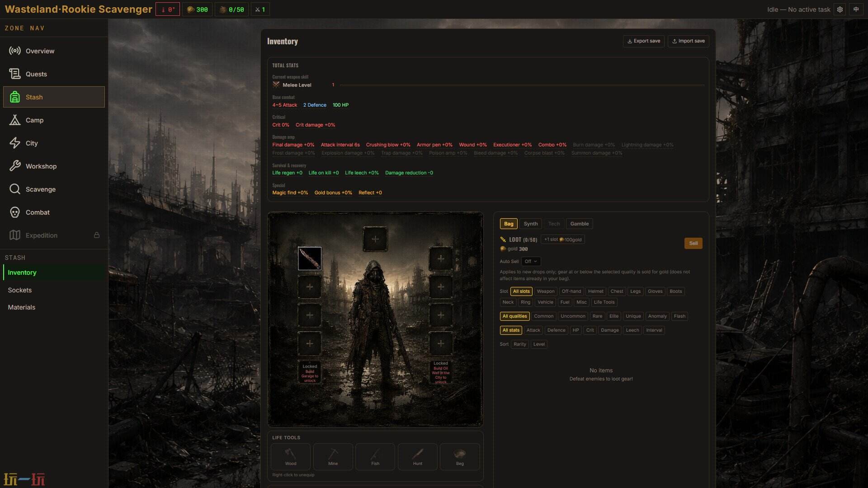Image resolution: width=868 pixels, height=488 pixels.
Task: Click the "4~5 Attack" stat
Action: pyautogui.click(x=285, y=105)
